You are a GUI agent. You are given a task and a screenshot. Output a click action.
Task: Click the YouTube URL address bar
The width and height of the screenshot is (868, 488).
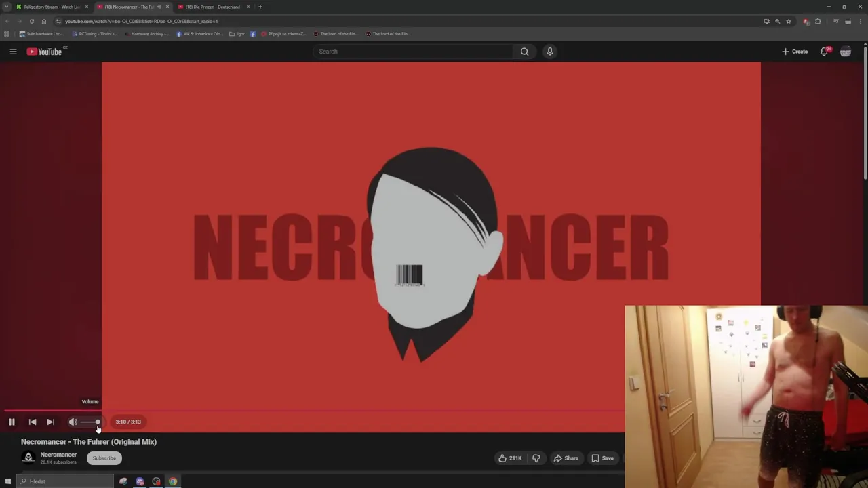(407, 21)
